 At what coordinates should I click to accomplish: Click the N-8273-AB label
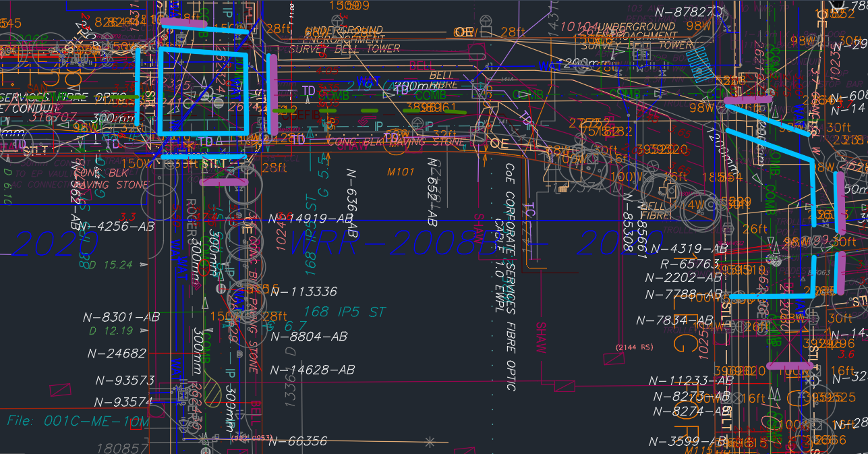pos(690,396)
